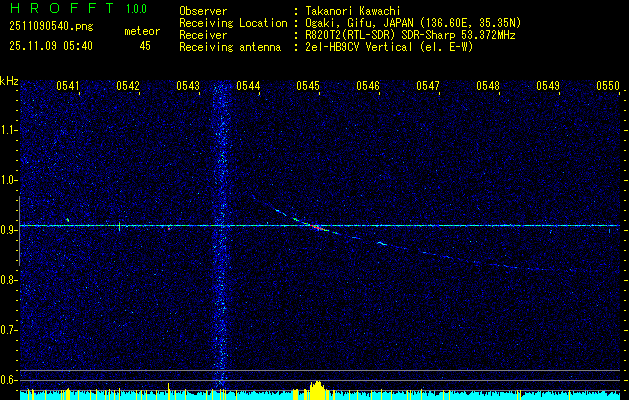Click the 1.1 kHz axis label

click(8, 130)
